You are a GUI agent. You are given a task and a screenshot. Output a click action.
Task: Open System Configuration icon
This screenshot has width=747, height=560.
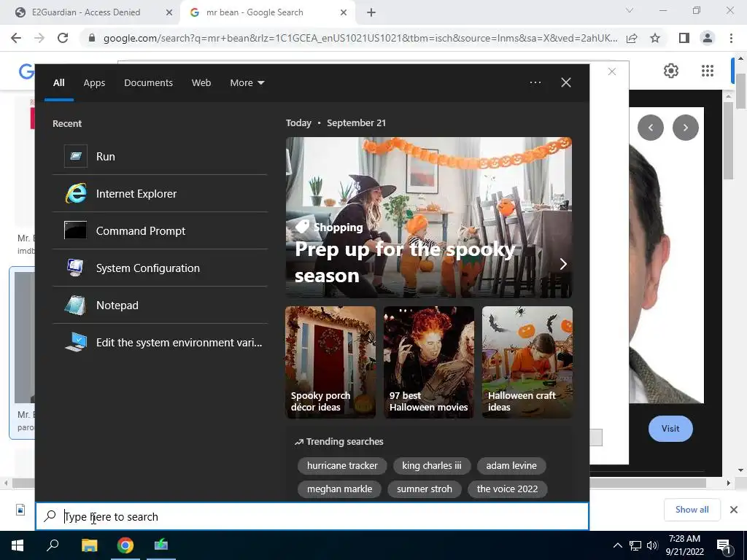(75, 268)
